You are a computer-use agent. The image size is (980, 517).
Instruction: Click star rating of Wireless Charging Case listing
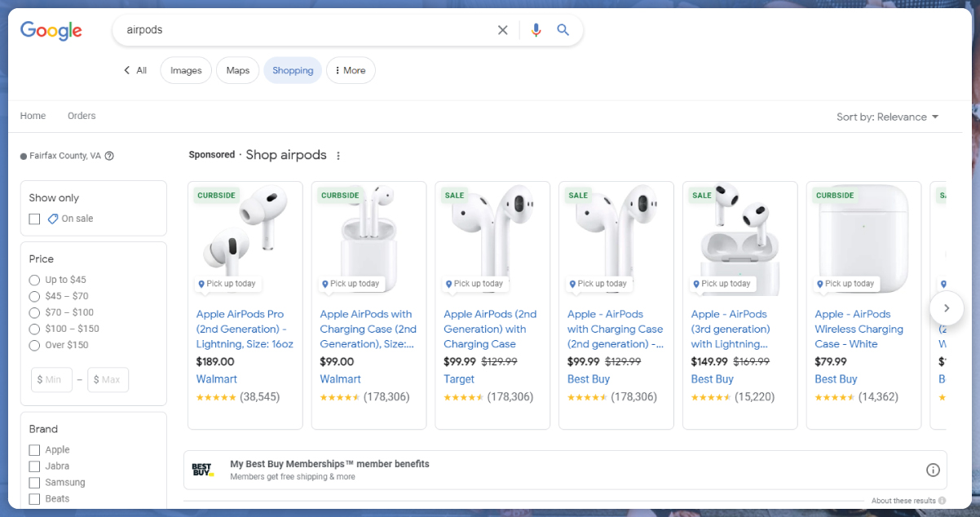click(x=835, y=397)
